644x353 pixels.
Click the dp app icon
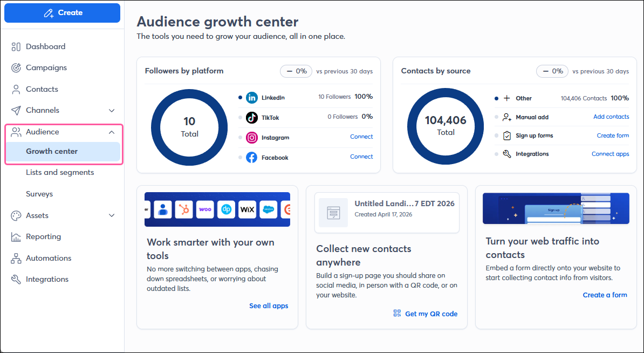click(x=227, y=209)
